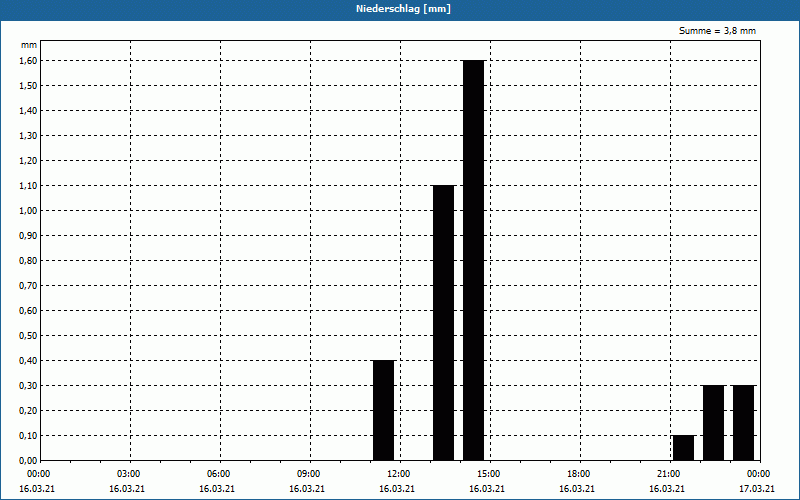This screenshot has height=500, width=800.
Task: Click the 0,50 y-axis label
Action: click(28, 335)
